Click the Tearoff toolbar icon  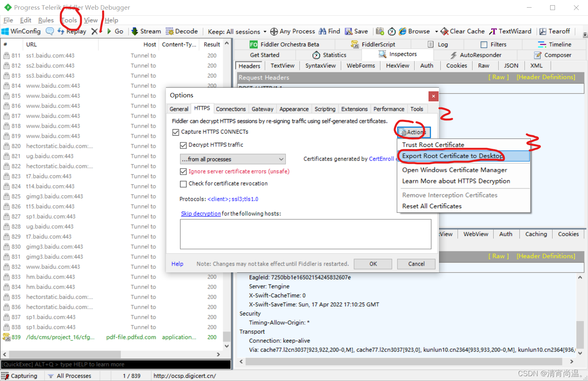[543, 31]
